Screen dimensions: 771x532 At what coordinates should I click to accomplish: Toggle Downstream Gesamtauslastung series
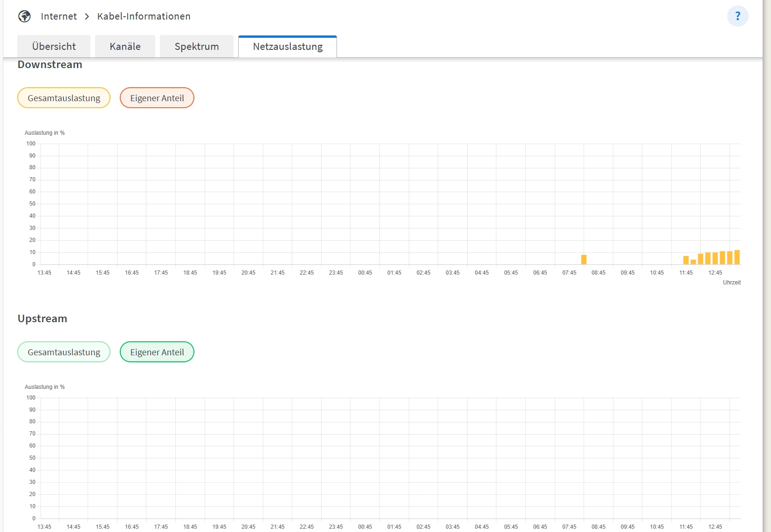[x=64, y=98]
